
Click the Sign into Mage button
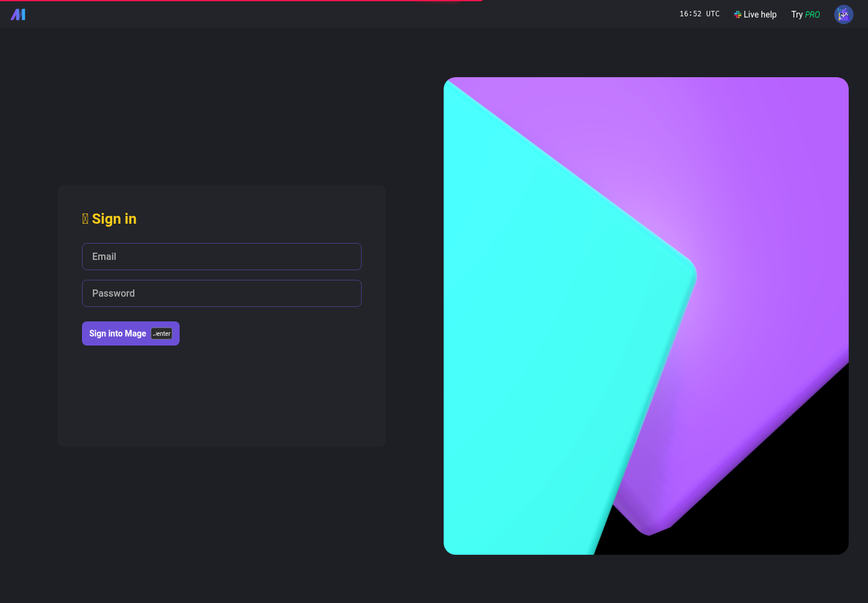pyautogui.click(x=131, y=333)
